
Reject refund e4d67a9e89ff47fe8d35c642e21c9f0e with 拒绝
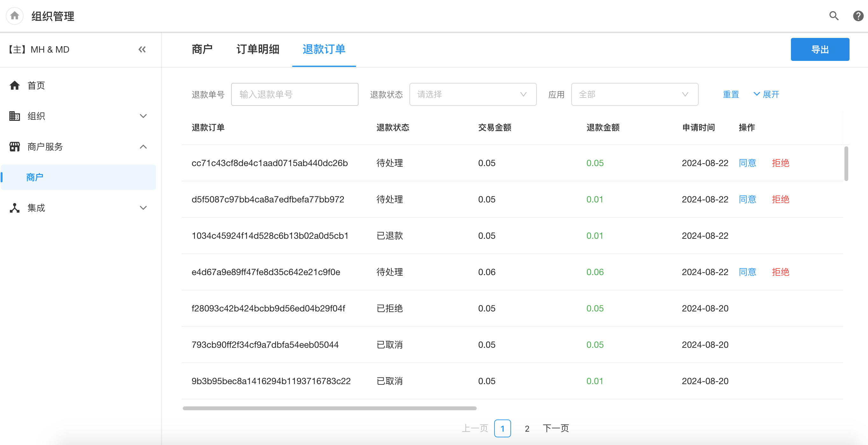[x=780, y=272]
